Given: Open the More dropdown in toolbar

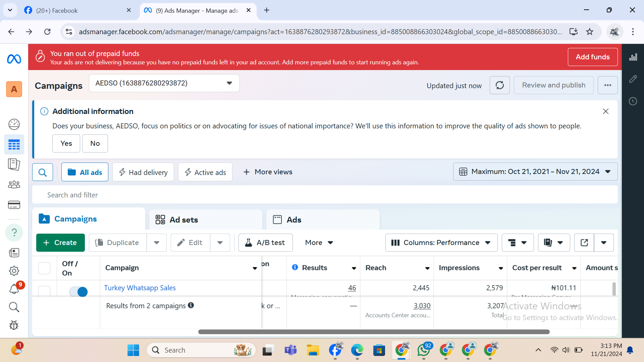Looking at the screenshot, I should tap(319, 243).
